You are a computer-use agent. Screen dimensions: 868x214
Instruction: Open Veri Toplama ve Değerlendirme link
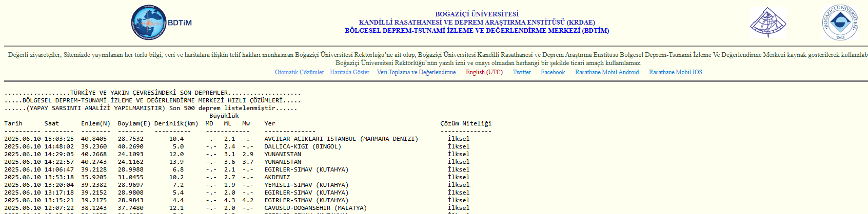416,72
